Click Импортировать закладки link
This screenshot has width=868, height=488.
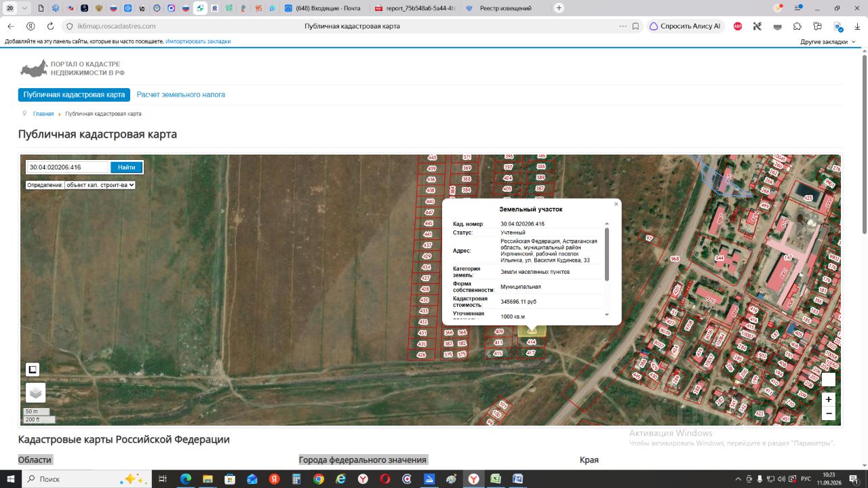[x=198, y=41]
